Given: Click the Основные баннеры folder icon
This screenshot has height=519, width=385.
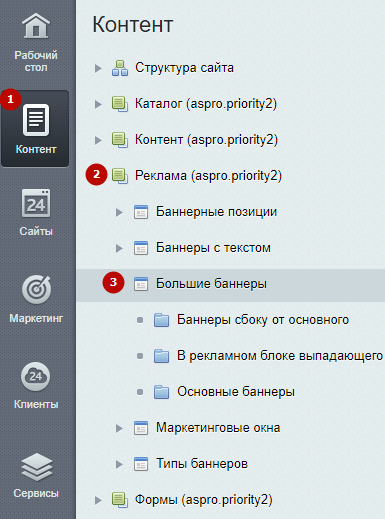Looking at the screenshot, I should click(x=161, y=392).
